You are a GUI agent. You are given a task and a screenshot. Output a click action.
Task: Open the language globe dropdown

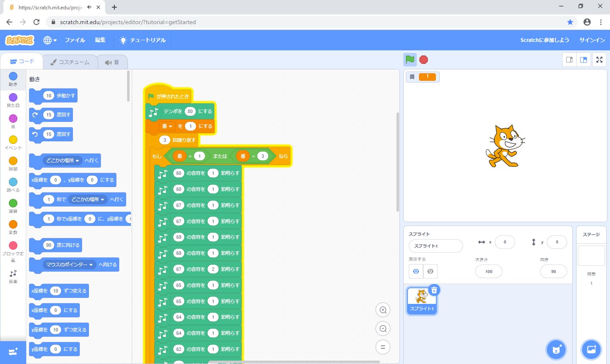tap(50, 40)
